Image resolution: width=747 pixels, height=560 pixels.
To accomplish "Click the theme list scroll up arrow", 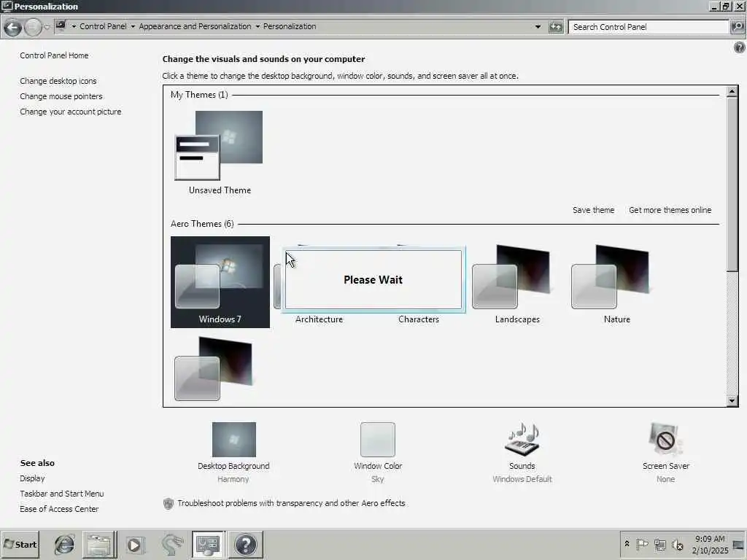I will [x=732, y=91].
